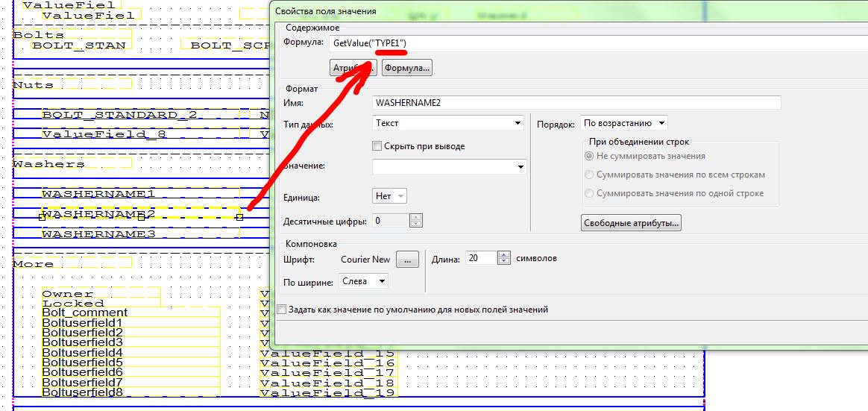Select the Bolt_comment field in the template
The height and width of the screenshot is (411, 868).
(x=84, y=313)
